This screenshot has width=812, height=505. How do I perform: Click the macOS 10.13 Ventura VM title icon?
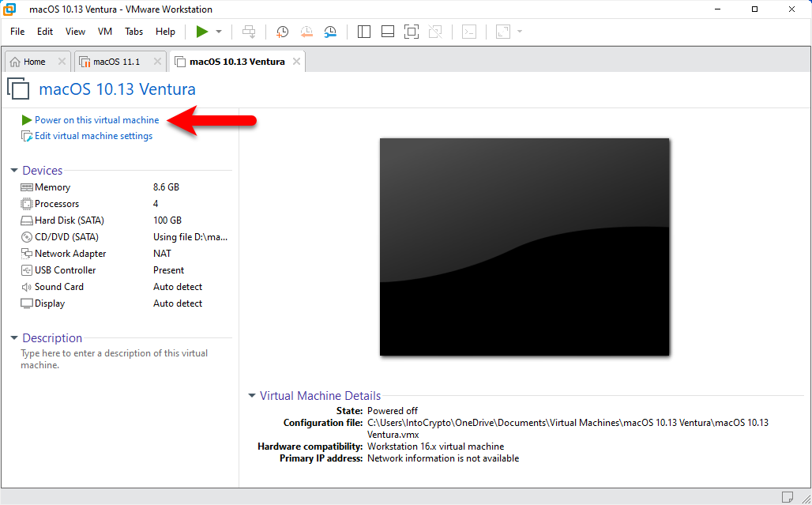(x=19, y=89)
